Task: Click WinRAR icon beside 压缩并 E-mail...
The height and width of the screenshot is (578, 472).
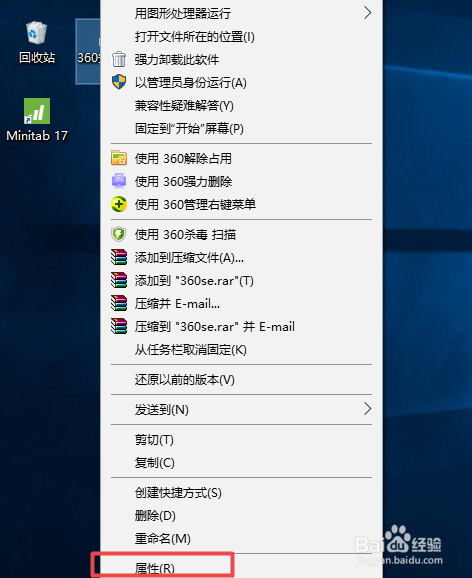Action: pos(119,303)
